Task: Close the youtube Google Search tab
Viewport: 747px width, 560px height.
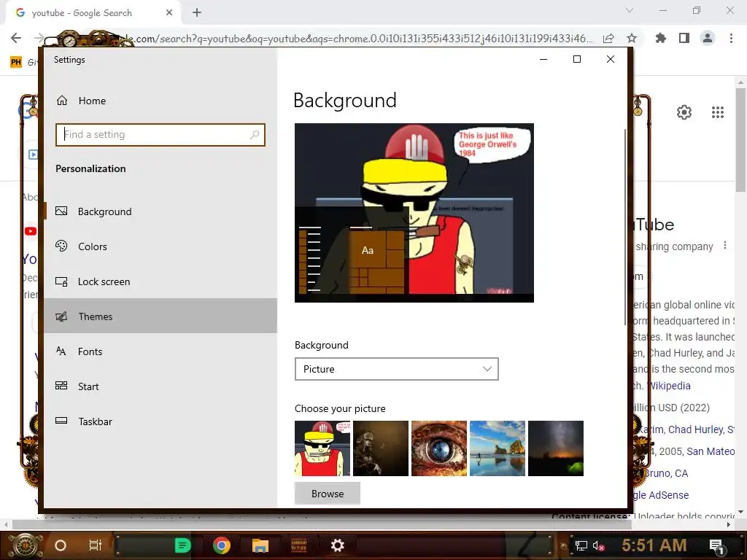Action: pyautogui.click(x=169, y=13)
